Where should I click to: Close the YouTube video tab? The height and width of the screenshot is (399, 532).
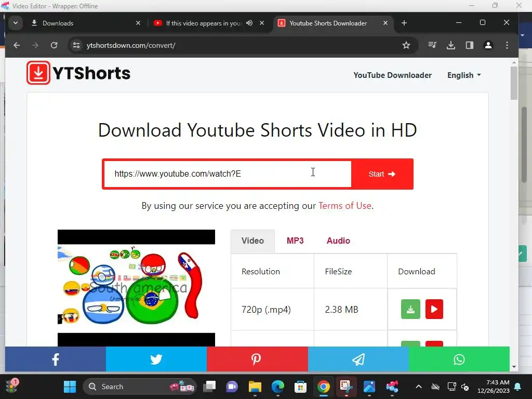(262, 23)
